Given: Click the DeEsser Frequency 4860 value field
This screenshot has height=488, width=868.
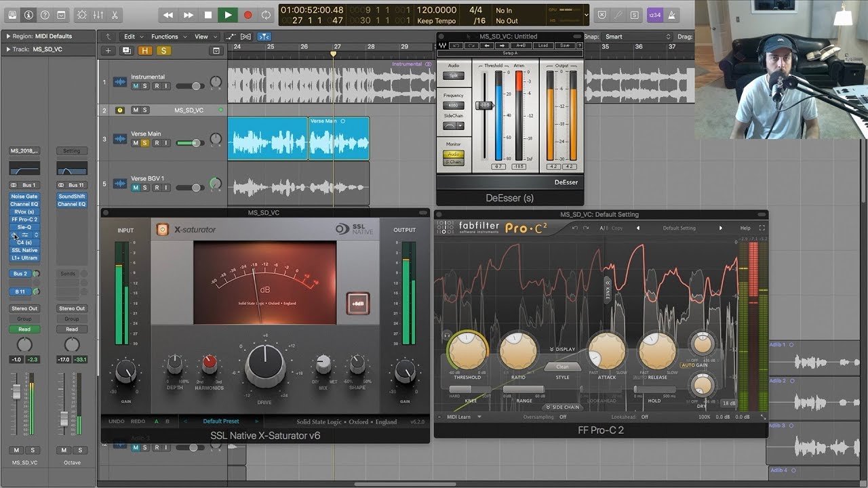Looking at the screenshot, I should (x=453, y=105).
